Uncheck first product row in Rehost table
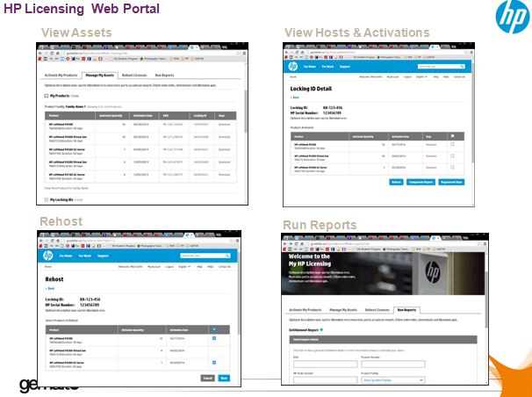 coord(214,338)
